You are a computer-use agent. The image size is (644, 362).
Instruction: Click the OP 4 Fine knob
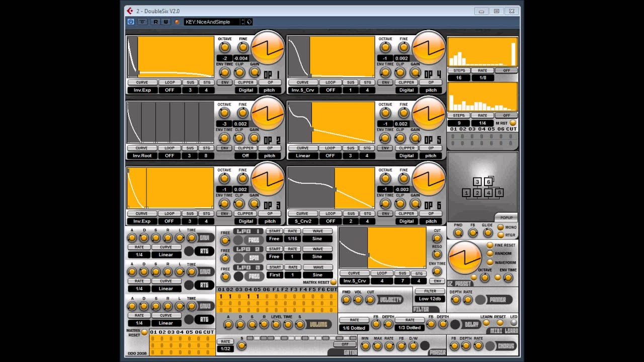(404, 47)
